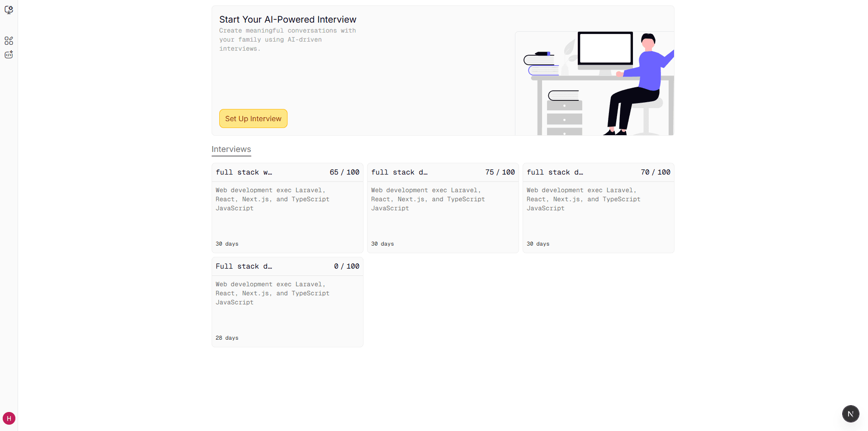Click the Next.js dev tools 'N' badge
Screen dimensions: 868x431
850,414
